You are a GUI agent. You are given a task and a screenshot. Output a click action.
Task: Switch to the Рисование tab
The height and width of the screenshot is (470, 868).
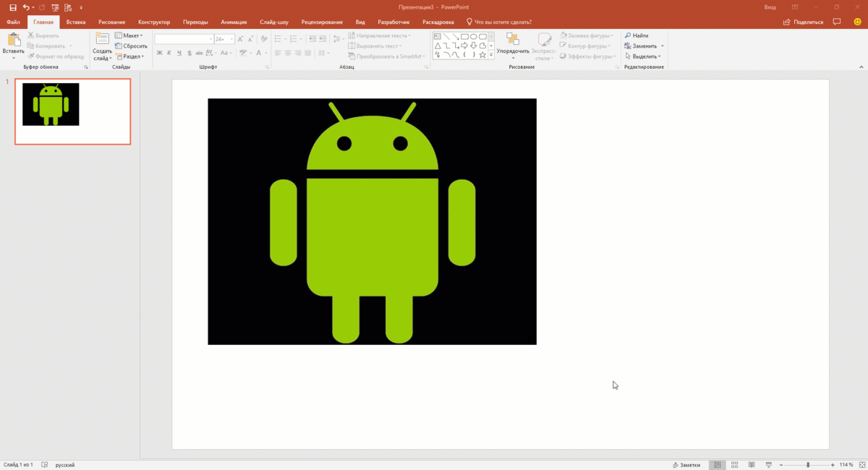point(112,22)
